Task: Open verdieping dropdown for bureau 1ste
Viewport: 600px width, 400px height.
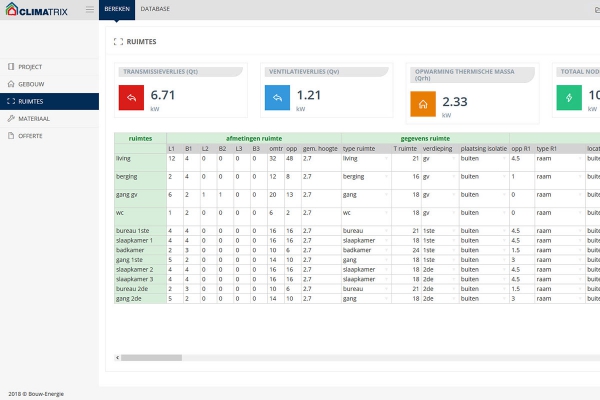Action: [454, 231]
